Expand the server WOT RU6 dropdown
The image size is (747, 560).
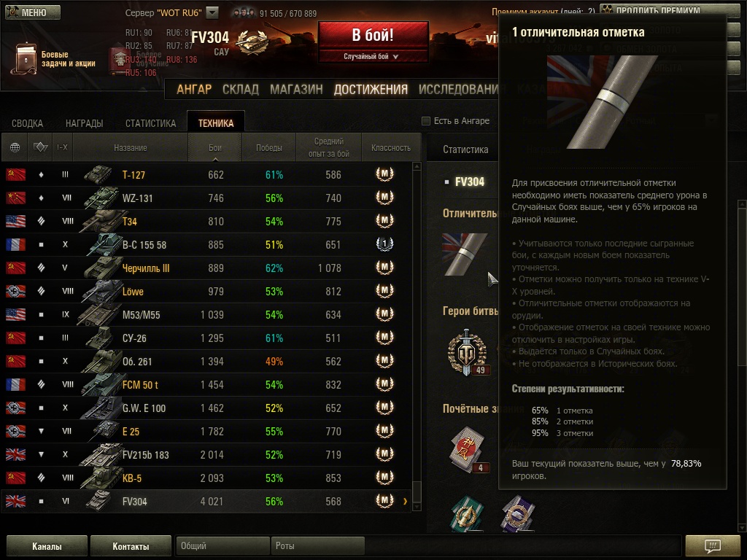click(212, 12)
